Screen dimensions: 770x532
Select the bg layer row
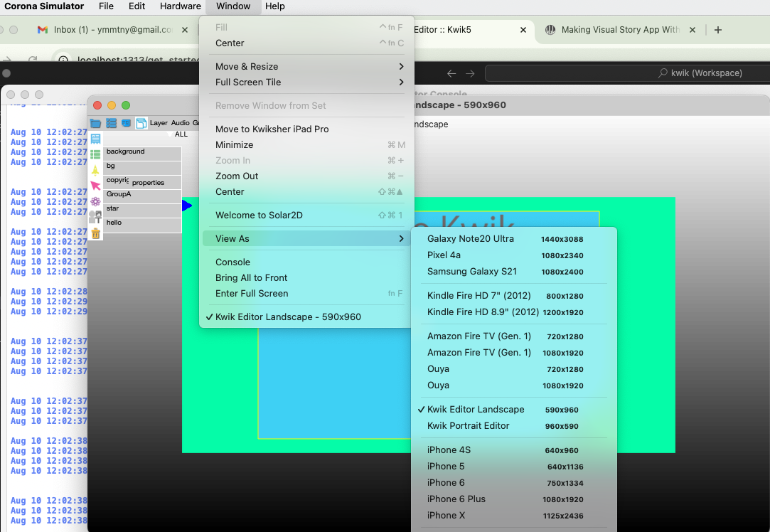coord(142,168)
